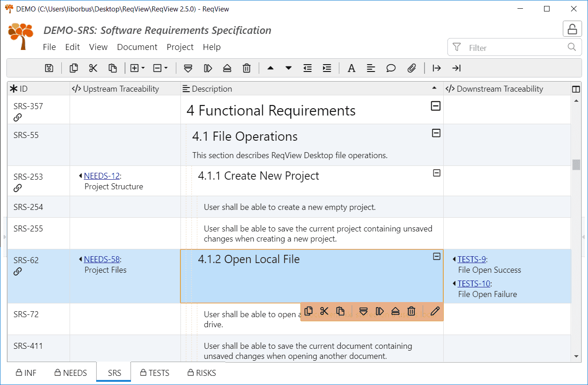Click the increase indent icon
Viewport: 588px width, 385px height.
click(327, 68)
